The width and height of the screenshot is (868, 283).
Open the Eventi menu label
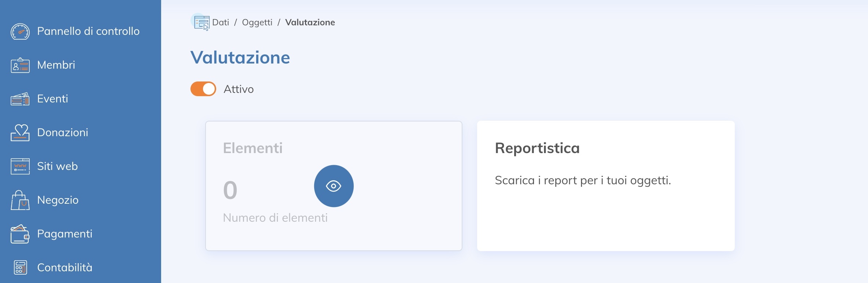(52, 99)
